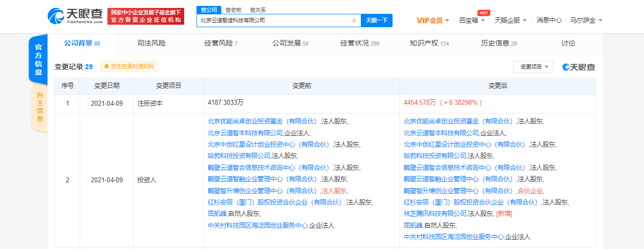Select the 查公司 search tab

click(x=208, y=10)
